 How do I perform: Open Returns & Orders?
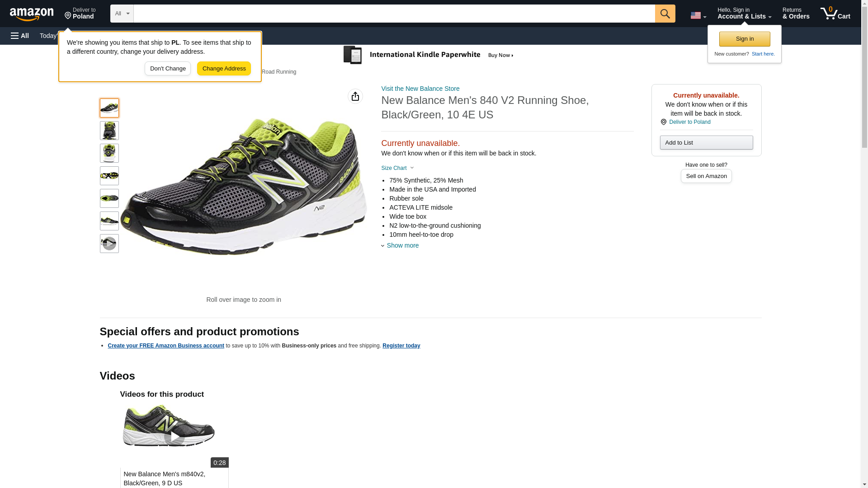coord(796,14)
